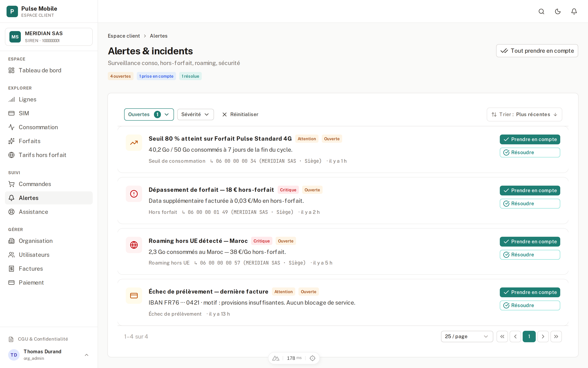Click Tout prendre en compte
Image resolution: width=588 pixels, height=368 pixels.
(x=537, y=51)
